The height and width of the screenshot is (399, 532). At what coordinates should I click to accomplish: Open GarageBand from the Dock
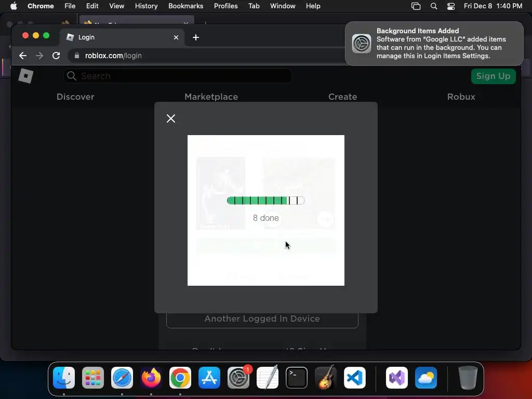click(x=326, y=377)
